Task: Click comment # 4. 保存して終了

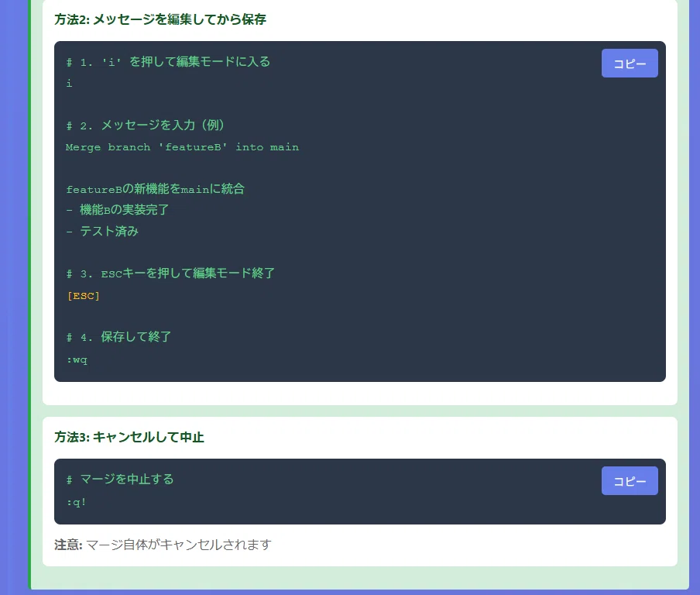Action: coord(118,336)
